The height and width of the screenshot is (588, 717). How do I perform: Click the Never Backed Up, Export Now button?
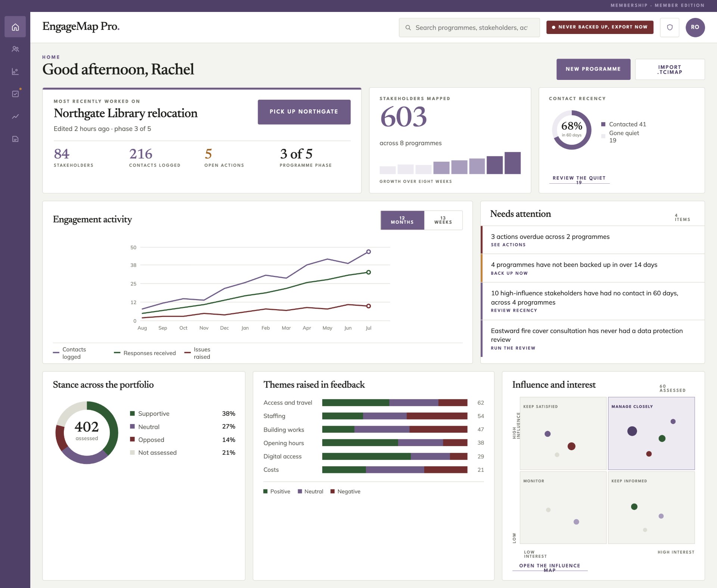[x=600, y=27]
